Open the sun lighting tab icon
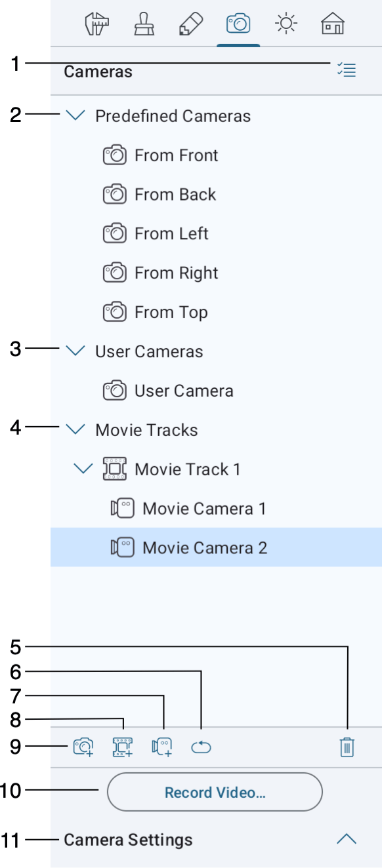 [286, 25]
